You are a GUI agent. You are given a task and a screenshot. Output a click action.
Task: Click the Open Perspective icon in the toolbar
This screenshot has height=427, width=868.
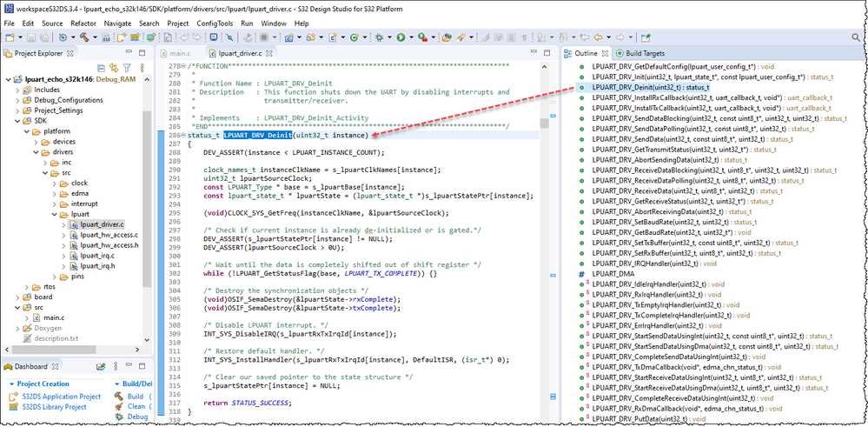click(646, 37)
